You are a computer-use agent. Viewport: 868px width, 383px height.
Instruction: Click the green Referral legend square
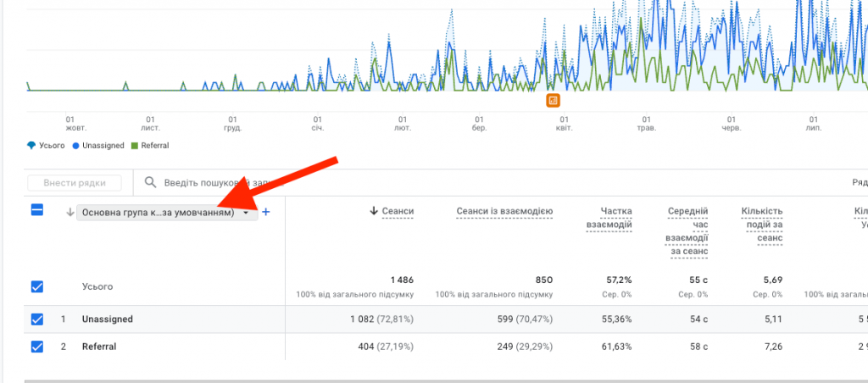[x=133, y=146]
